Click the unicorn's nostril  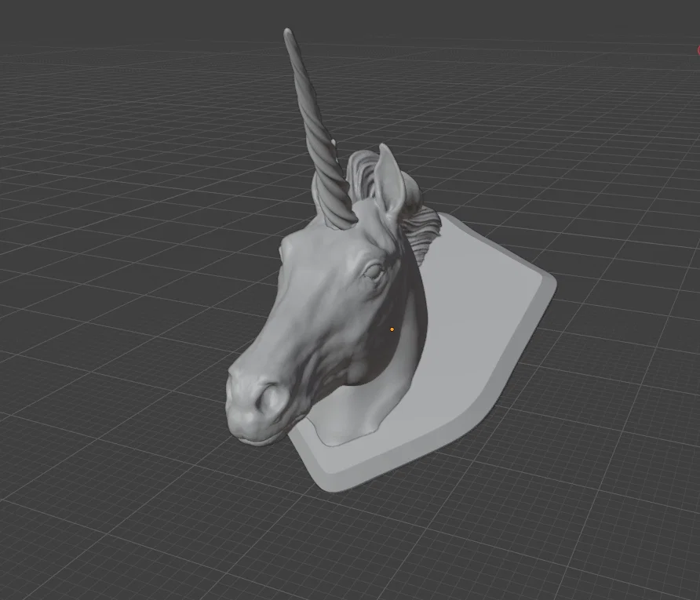tap(269, 397)
